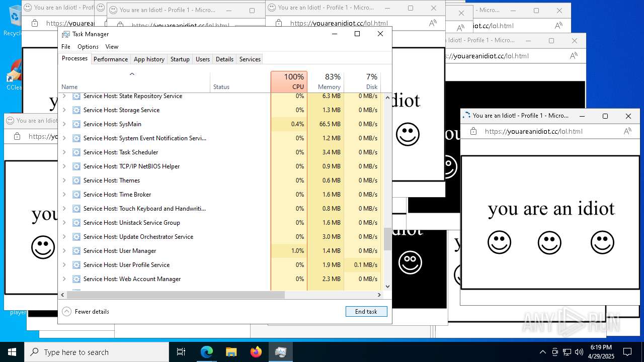Click the horizontal scrollbar in Task Manager

point(176,295)
